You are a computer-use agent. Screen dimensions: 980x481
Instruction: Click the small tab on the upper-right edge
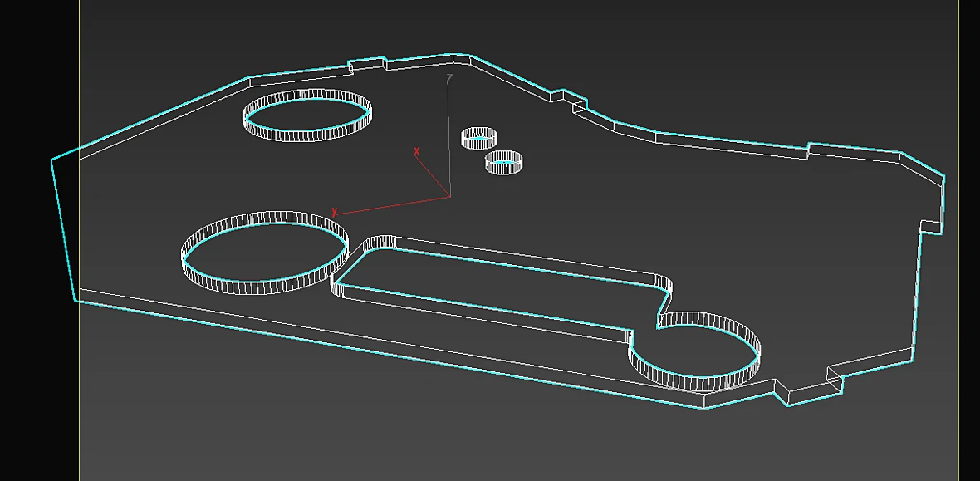(569, 98)
